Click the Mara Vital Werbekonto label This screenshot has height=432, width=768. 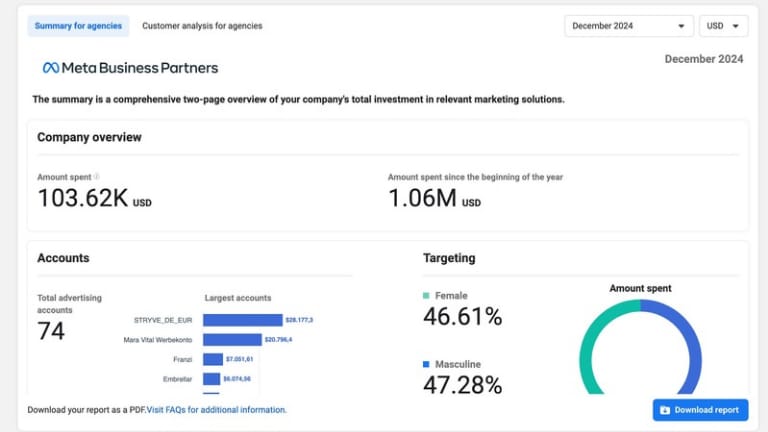158,340
